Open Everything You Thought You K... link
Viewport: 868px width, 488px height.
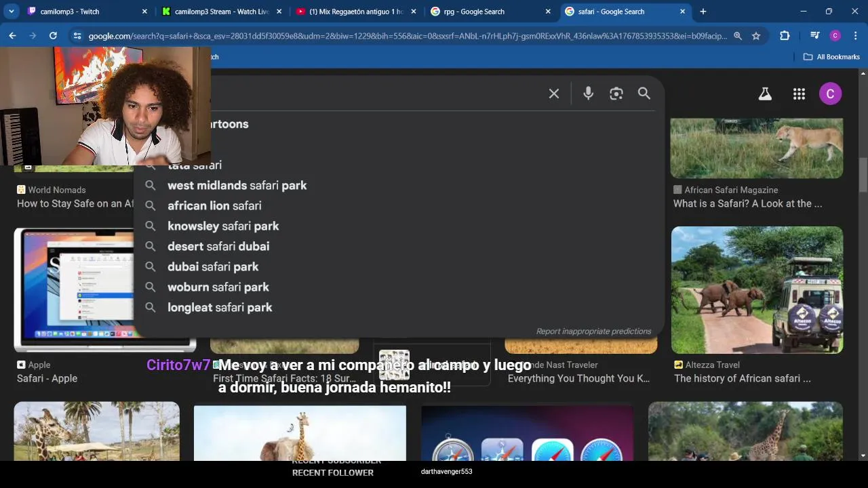578,379
